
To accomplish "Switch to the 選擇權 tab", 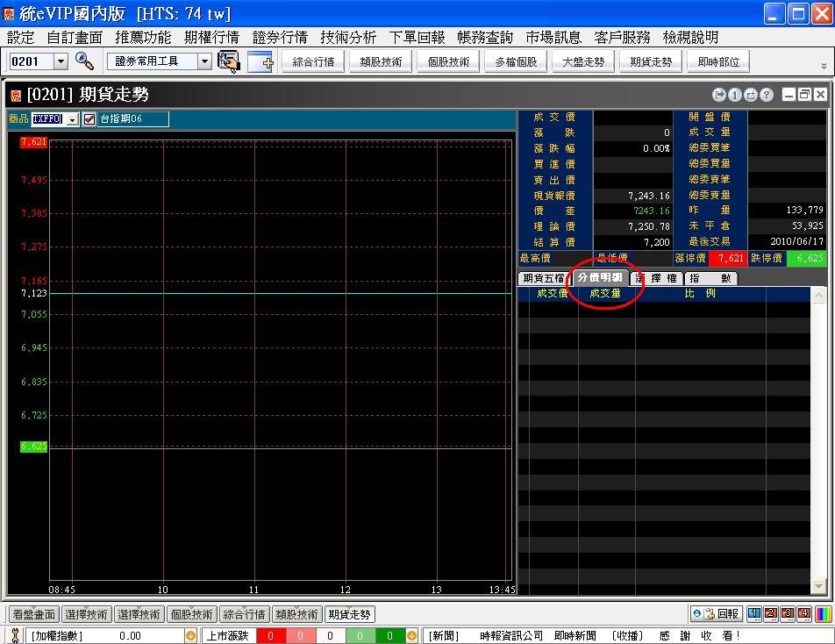I will click(x=658, y=278).
